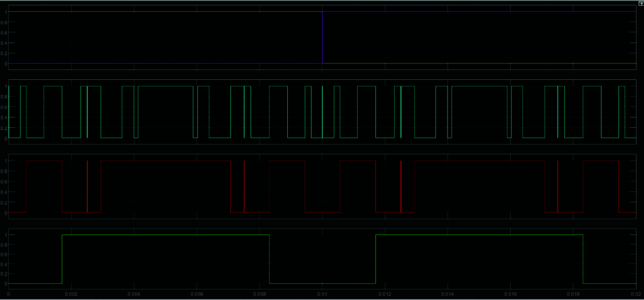Screen dimensions: 644x300
Task: Click the 0.002 tick label on time axis
Action: click(x=71, y=294)
